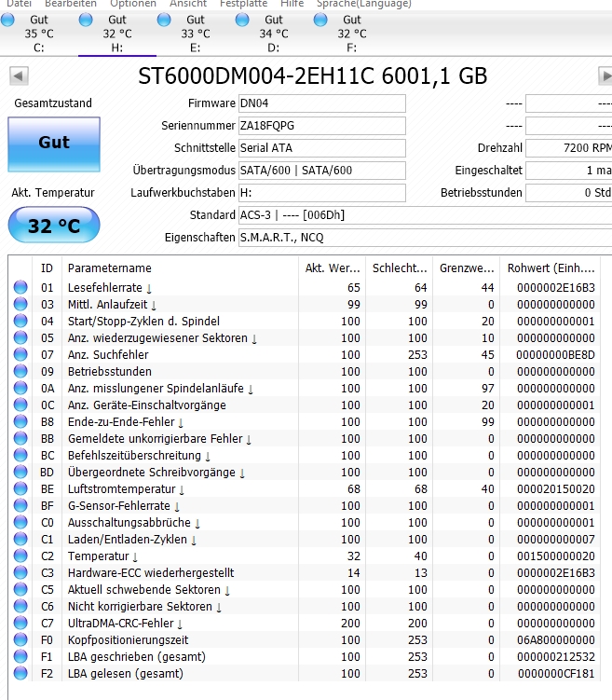Click the Schnittstelle field Serial ATA
The width and height of the screenshot is (612, 700).
pos(322,148)
